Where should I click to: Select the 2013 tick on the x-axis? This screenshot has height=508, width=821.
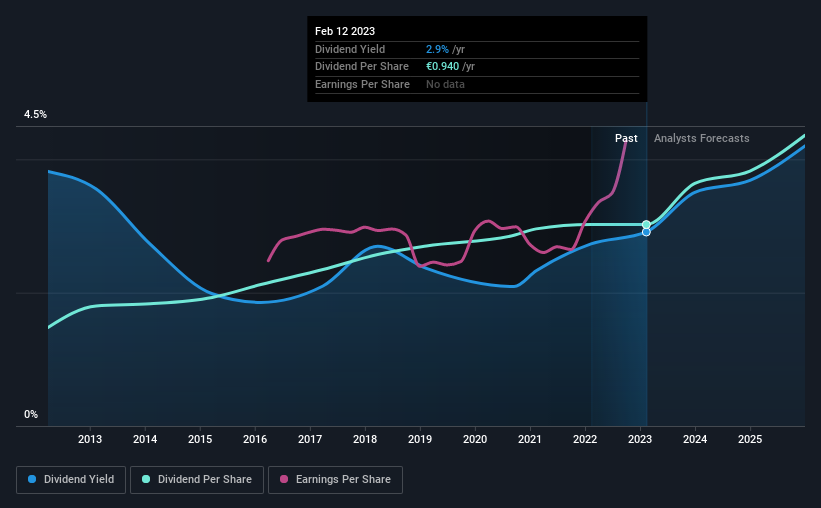tap(90, 439)
